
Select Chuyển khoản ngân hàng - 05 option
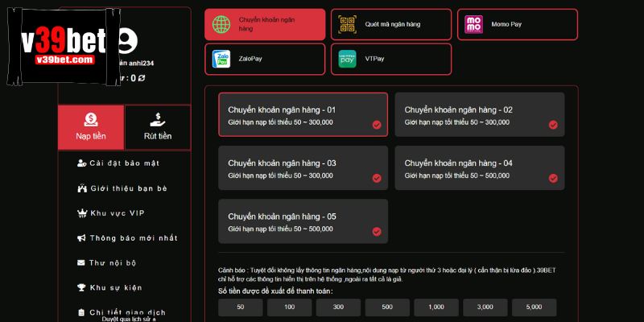pyautogui.click(x=303, y=221)
